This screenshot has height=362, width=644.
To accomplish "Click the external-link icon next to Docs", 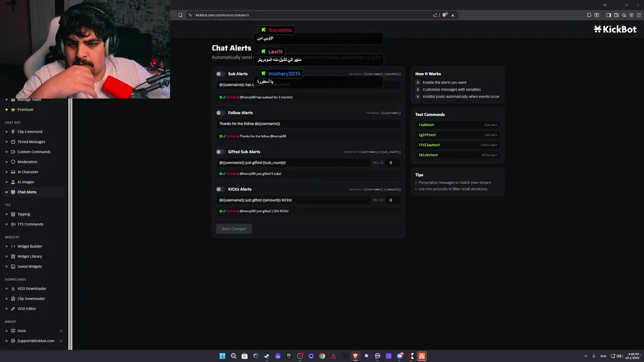I will pos(61,331).
